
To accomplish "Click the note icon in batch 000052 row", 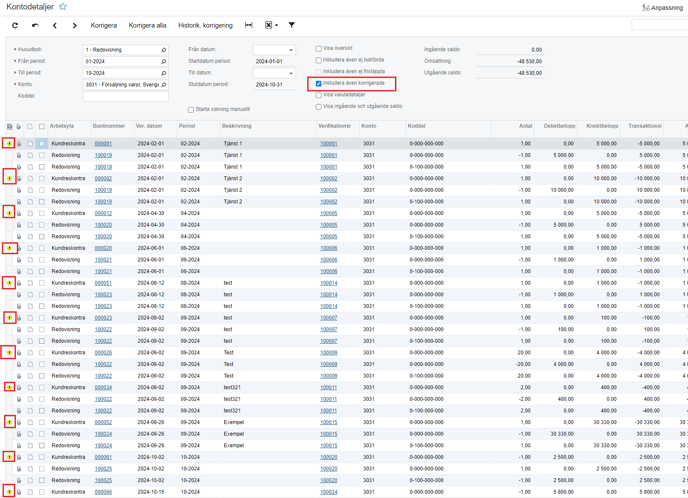I will [x=30, y=422].
